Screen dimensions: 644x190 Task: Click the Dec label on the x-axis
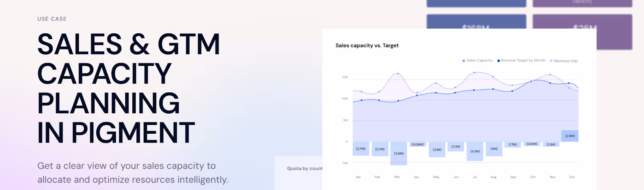tap(572, 177)
